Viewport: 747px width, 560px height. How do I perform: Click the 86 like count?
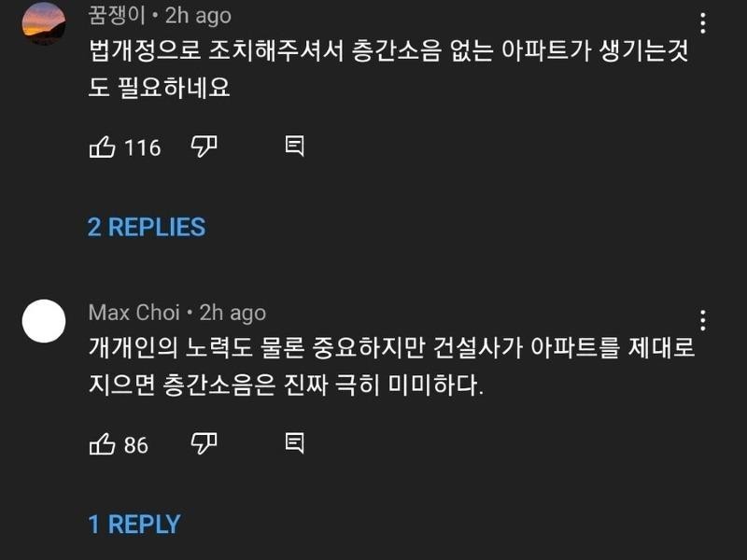tap(136, 445)
